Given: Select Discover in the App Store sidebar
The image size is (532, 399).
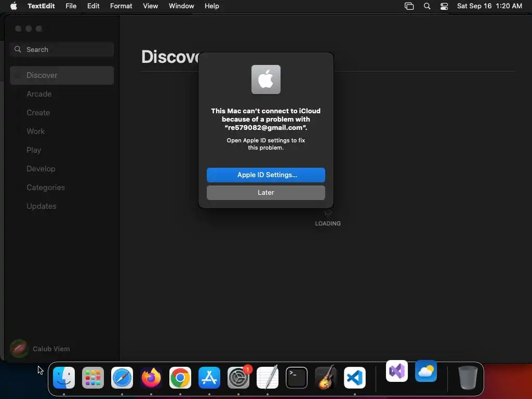Looking at the screenshot, I should click(x=62, y=75).
